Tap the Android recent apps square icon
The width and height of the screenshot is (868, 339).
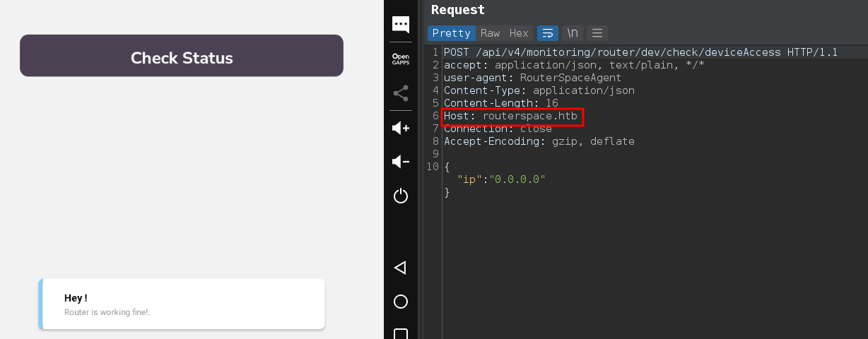[401, 333]
